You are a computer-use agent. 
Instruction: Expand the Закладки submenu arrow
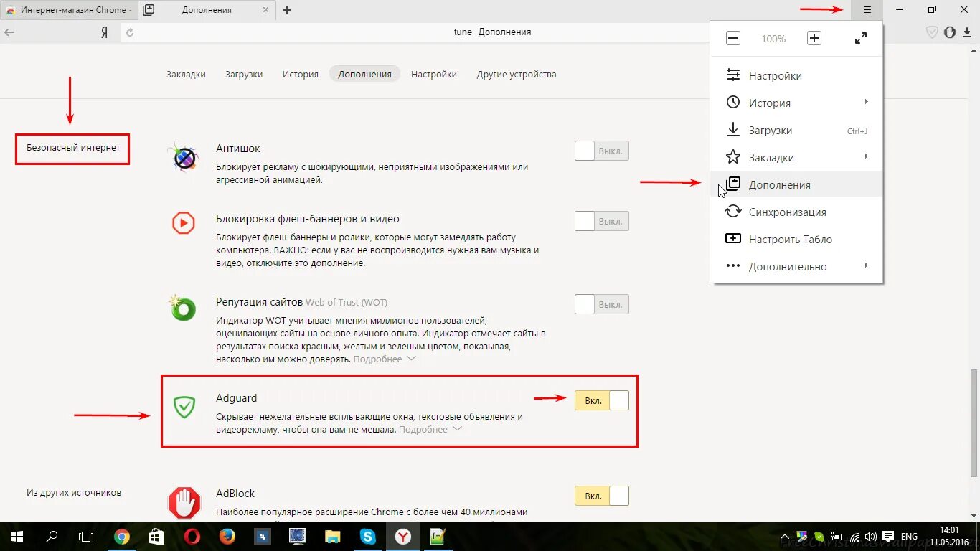pos(867,156)
